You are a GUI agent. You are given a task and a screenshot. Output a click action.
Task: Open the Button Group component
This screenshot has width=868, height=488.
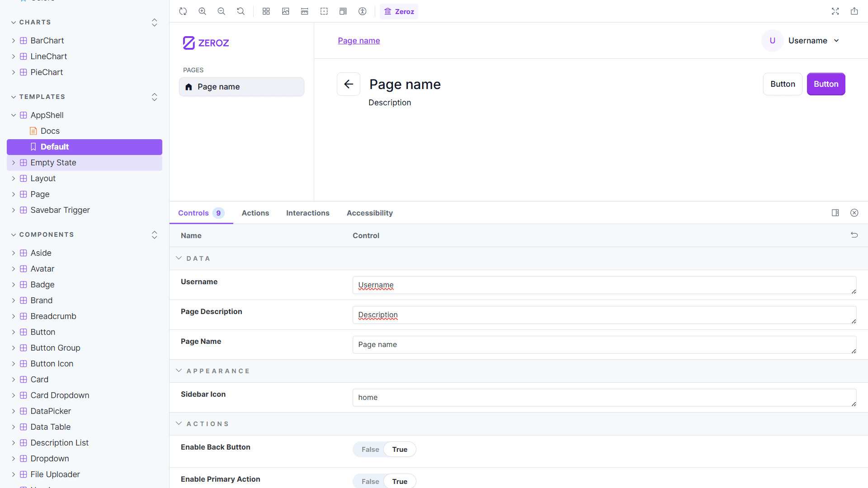click(55, 348)
